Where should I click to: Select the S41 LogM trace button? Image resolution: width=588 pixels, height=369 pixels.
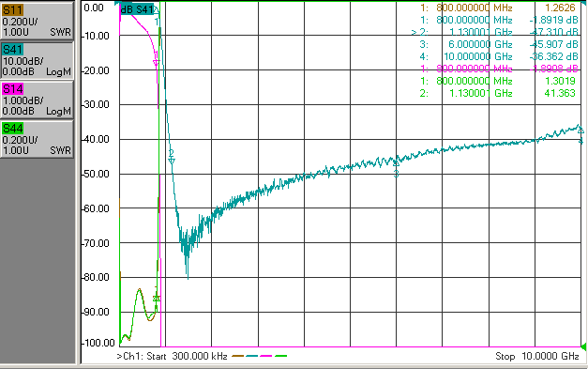click(x=37, y=60)
